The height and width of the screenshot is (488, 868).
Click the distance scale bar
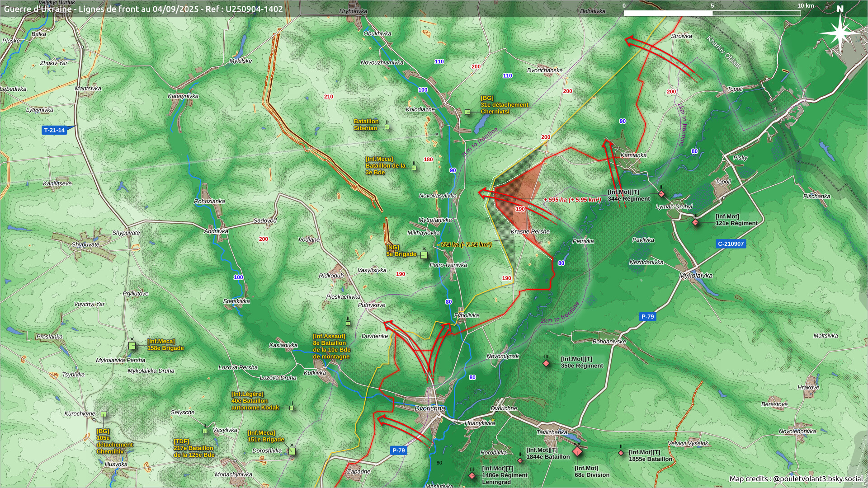712,13
